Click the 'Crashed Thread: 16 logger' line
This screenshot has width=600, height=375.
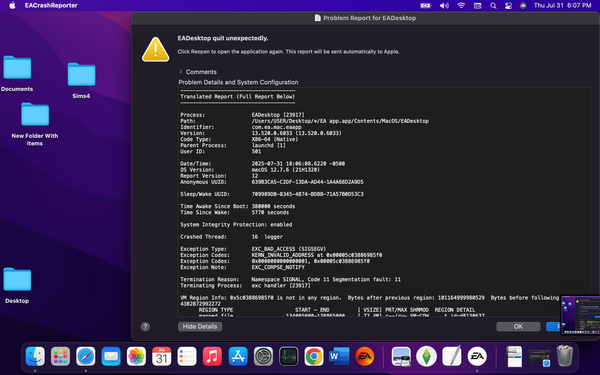coord(232,236)
